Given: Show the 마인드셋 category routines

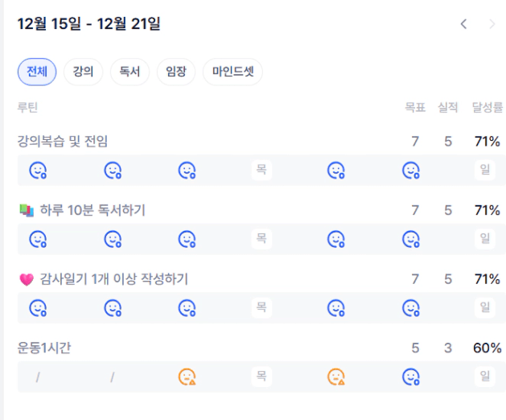Looking at the screenshot, I should click(232, 72).
